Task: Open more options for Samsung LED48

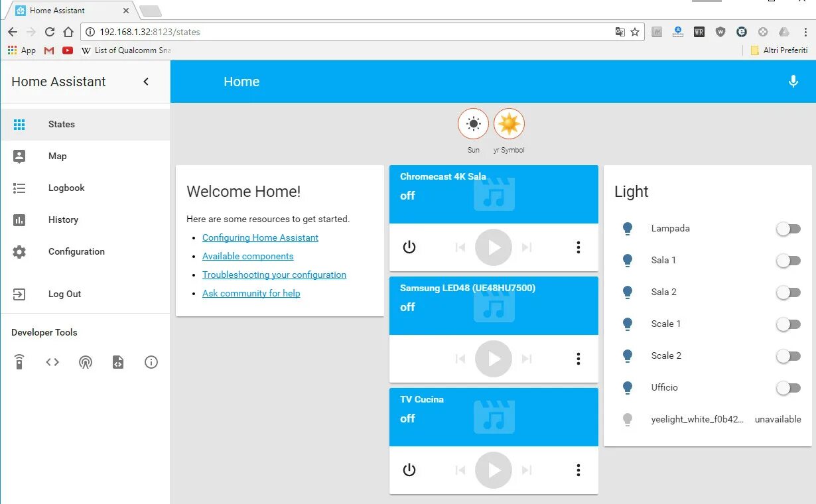Action: point(578,359)
